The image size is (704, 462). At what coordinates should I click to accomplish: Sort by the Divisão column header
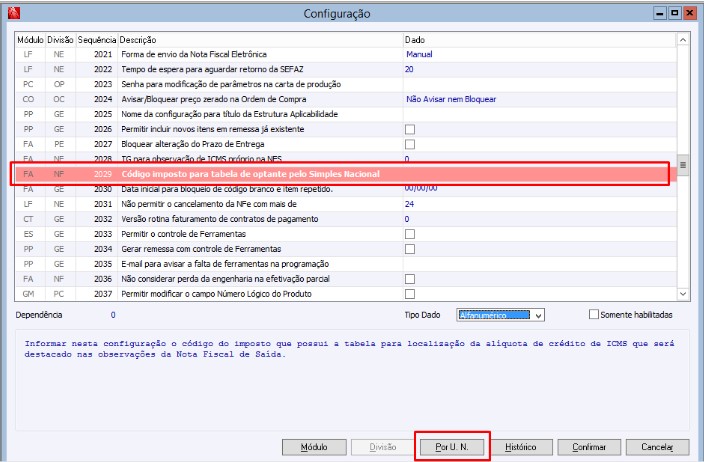(60, 40)
